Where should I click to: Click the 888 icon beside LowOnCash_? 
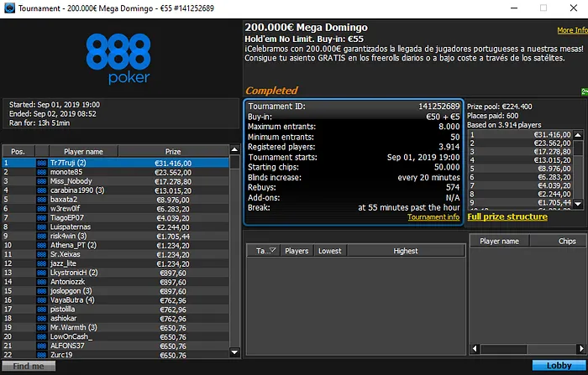tap(42, 336)
